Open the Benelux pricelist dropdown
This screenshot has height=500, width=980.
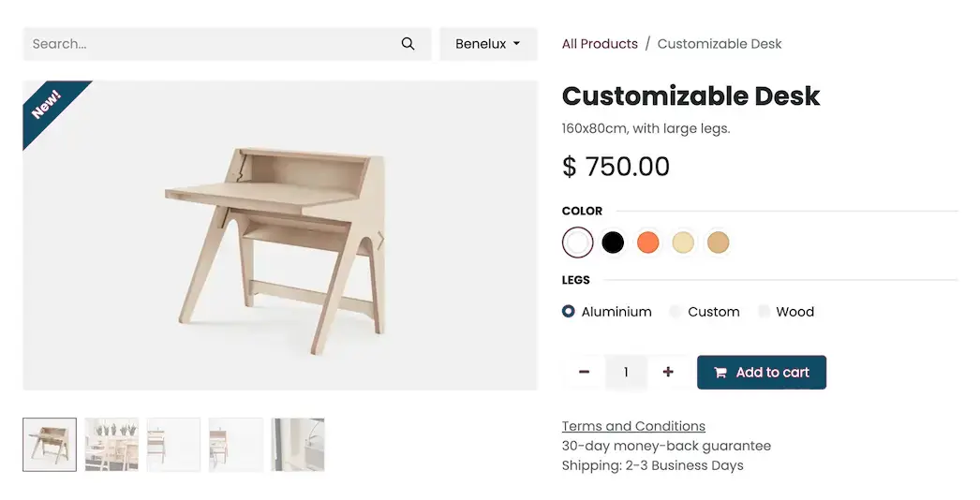(488, 44)
